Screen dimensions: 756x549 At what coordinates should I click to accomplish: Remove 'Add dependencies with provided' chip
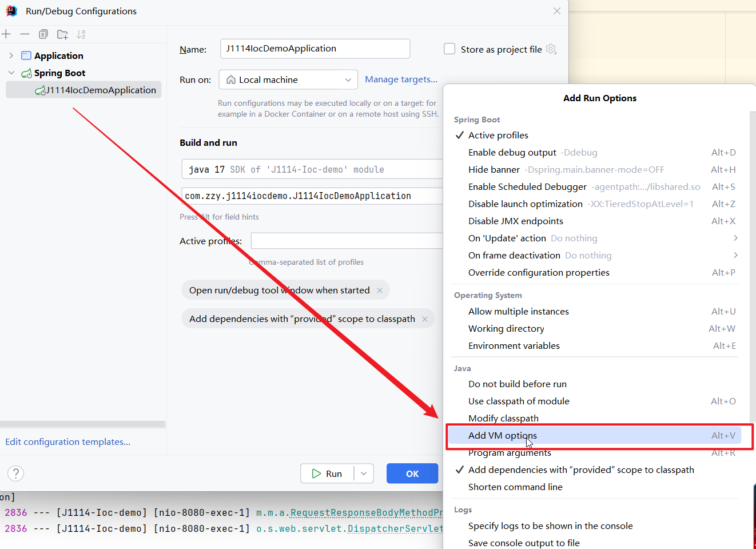tap(425, 319)
